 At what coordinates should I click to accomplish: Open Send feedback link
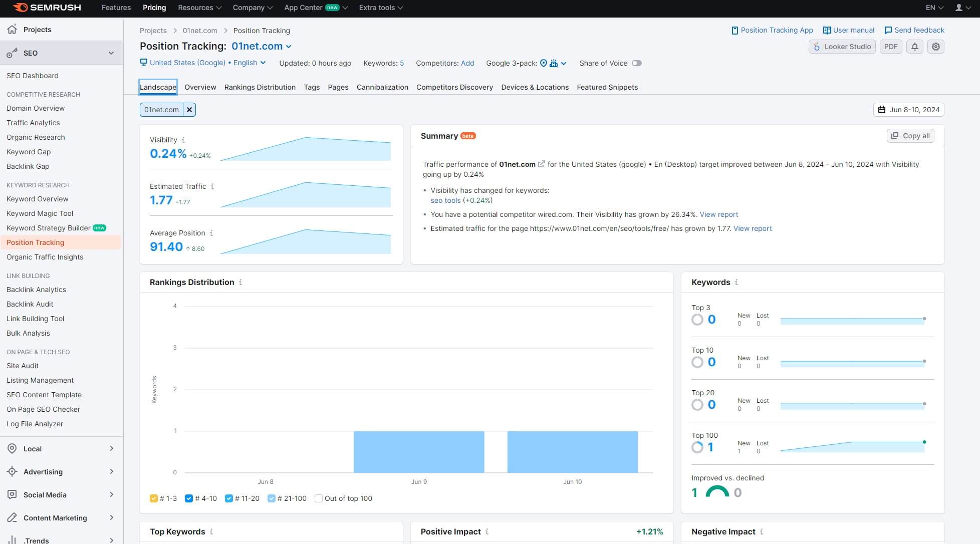coord(914,30)
